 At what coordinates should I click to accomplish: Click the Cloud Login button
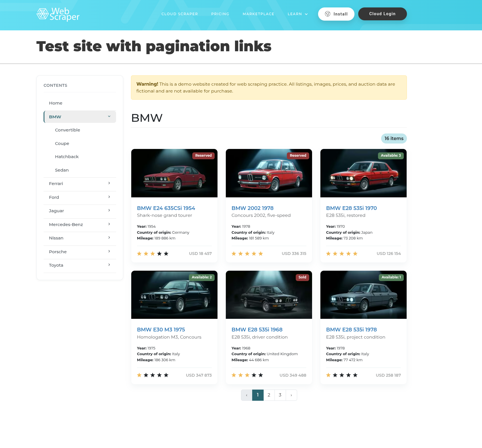point(382,14)
